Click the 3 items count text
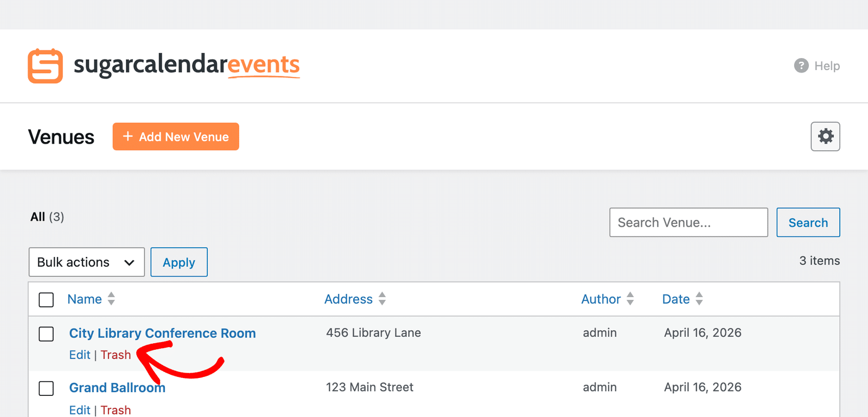This screenshot has width=868, height=417. 819,260
